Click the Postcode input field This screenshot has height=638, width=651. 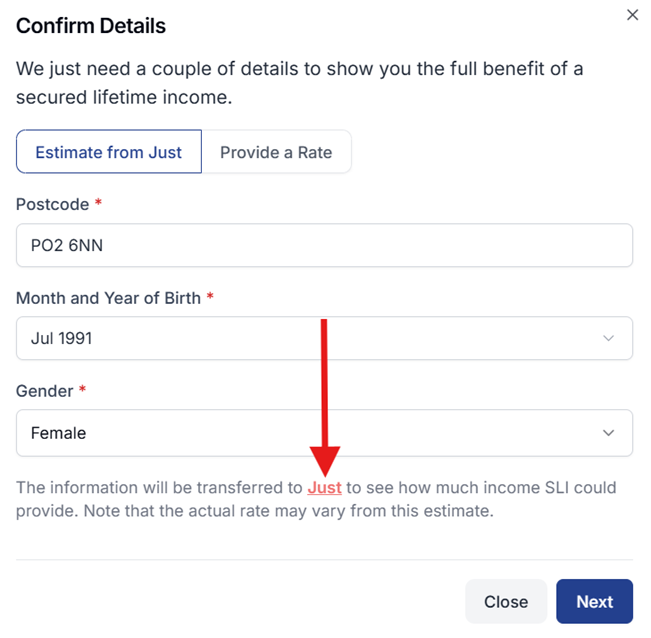click(324, 245)
